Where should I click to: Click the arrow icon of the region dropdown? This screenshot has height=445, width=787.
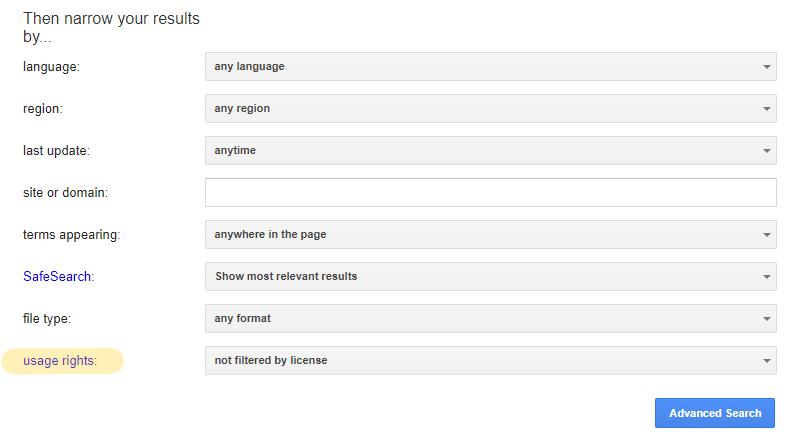coord(766,109)
